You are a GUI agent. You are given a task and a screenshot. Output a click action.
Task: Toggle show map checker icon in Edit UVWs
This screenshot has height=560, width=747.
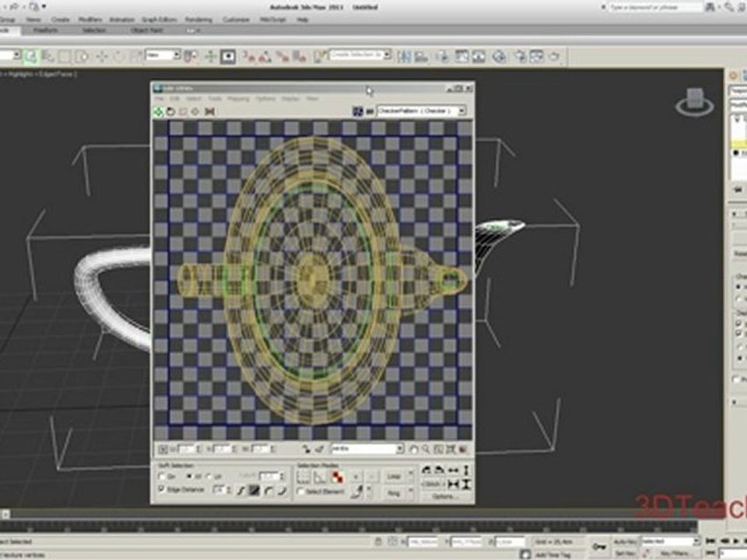pos(358,111)
